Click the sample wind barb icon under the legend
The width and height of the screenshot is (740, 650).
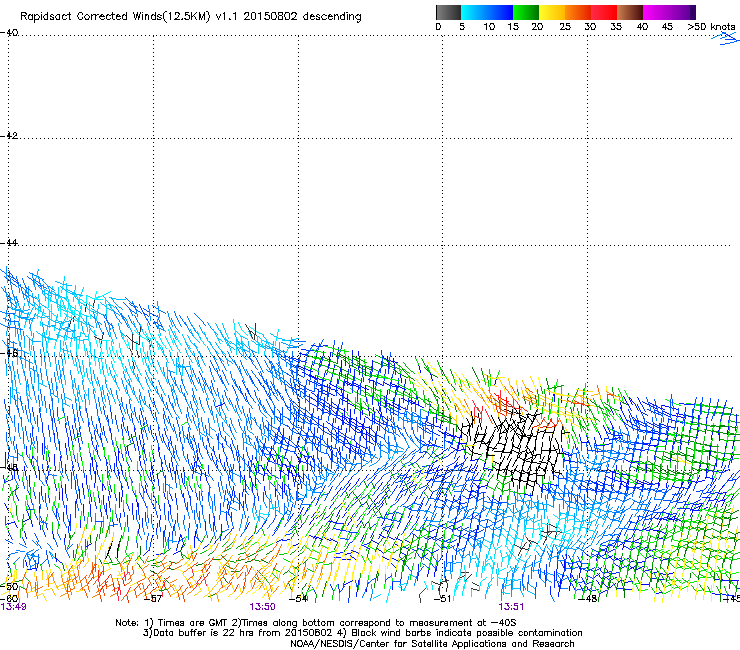coord(725,39)
